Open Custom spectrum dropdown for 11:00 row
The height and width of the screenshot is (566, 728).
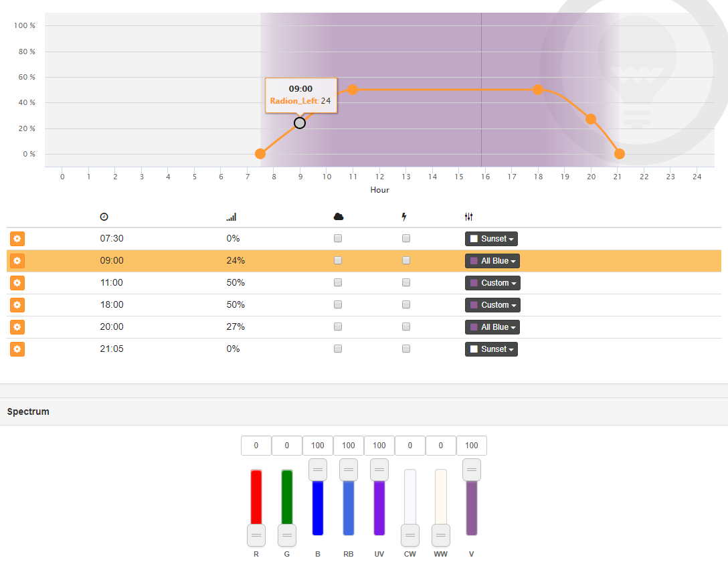point(492,283)
